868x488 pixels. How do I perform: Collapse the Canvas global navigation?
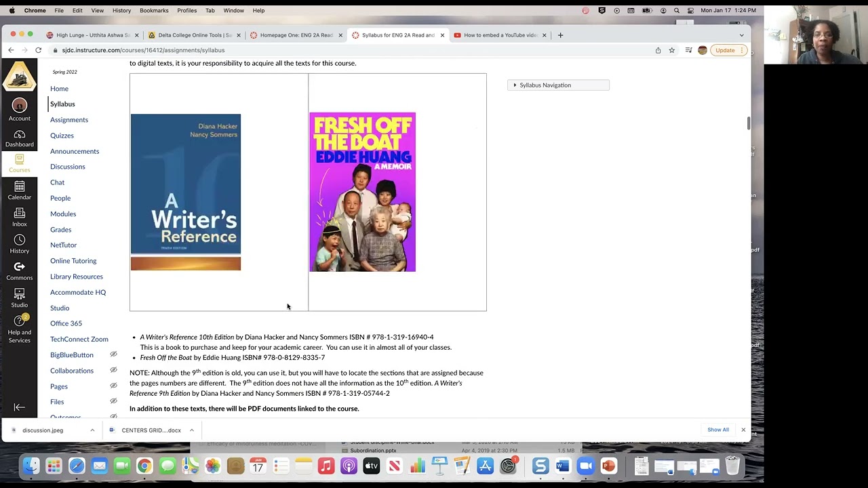[x=19, y=407]
